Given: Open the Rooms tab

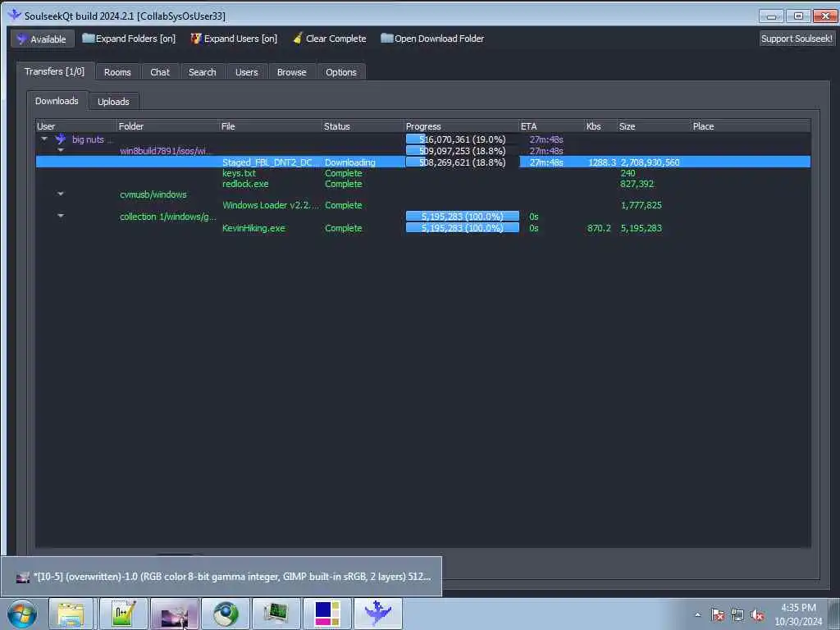Looking at the screenshot, I should coord(117,72).
